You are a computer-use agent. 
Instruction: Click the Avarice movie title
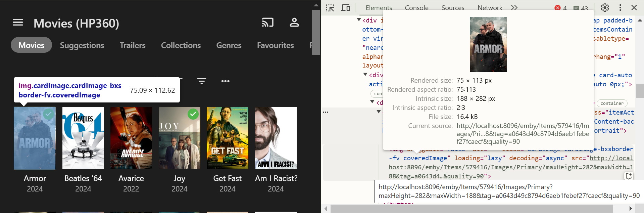[131, 178]
